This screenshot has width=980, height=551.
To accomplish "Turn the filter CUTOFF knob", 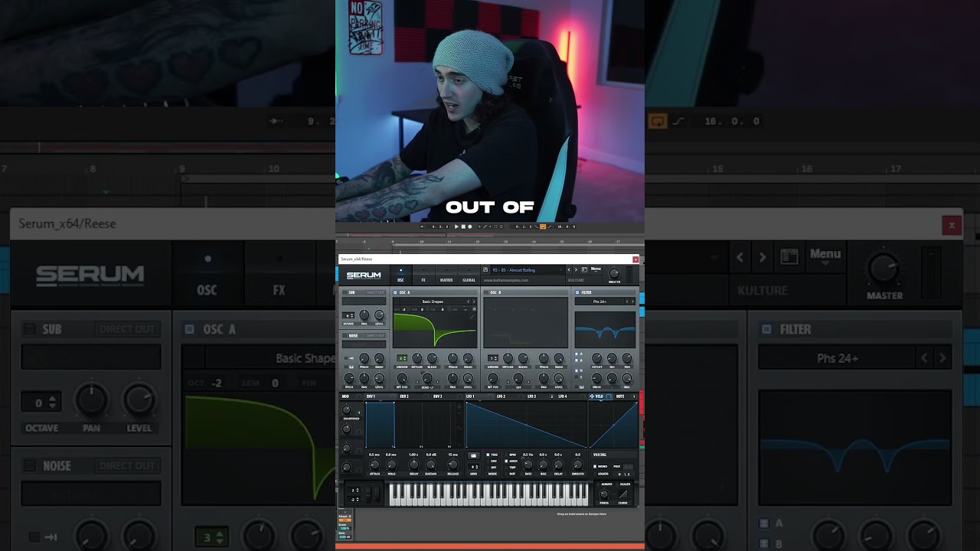I will click(x=596, y=358).
